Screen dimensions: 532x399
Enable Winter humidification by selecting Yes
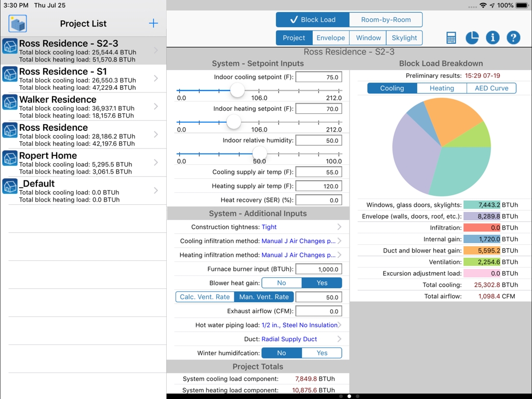click(321, 353)
